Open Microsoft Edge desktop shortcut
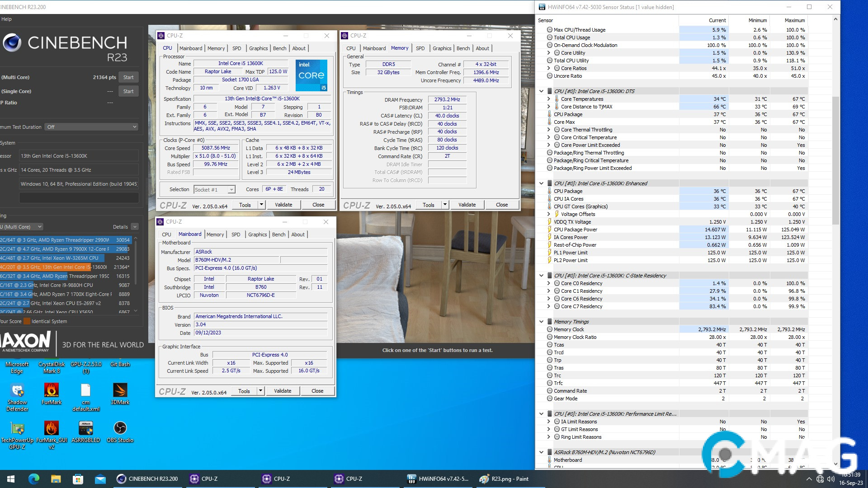 (x=17, y=367)
